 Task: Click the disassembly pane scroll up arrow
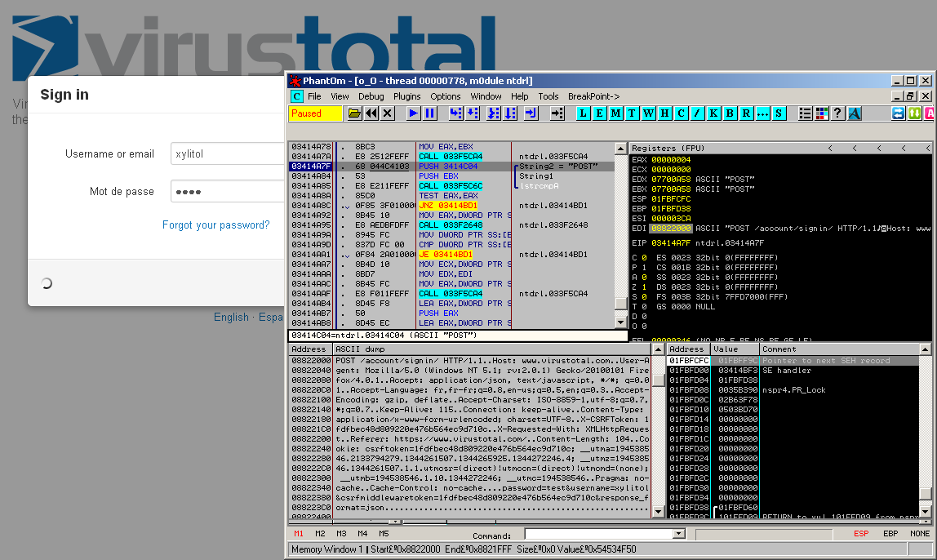(x=621, y=149)
